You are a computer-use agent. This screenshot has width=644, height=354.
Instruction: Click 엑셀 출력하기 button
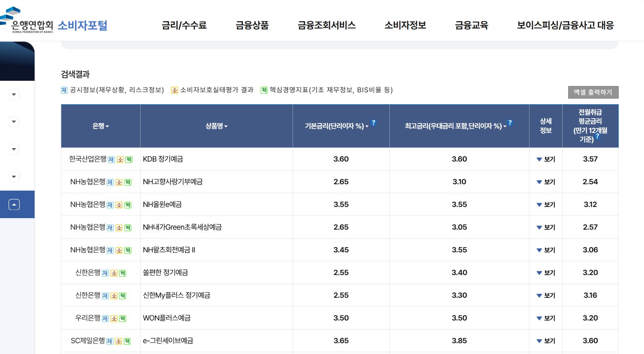pos(593,92)
